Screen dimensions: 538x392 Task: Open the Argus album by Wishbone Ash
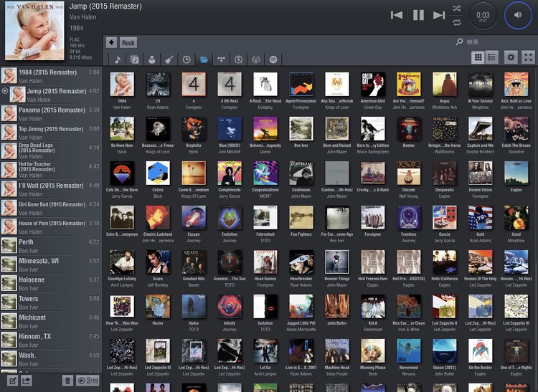click(444, 85)
